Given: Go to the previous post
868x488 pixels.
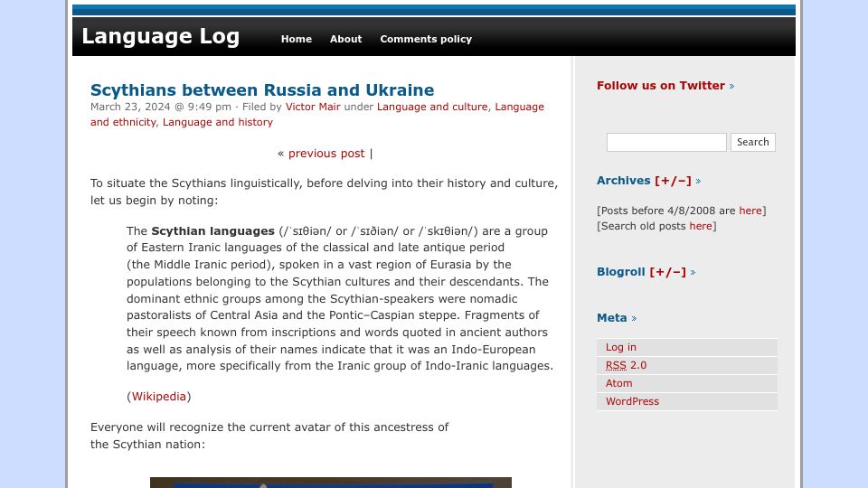Looking at the screenshot, I should pyautogui.click(x=326, y=154).
